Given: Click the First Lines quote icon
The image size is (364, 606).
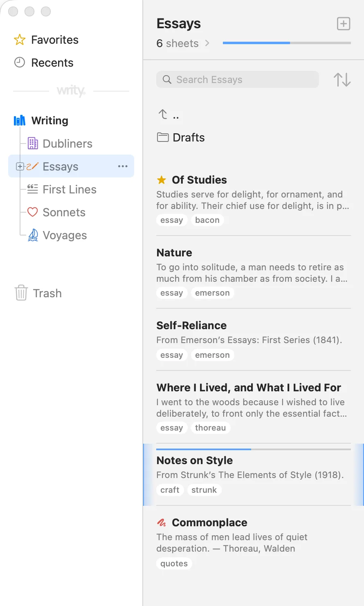Looking at the screenshot, I should pyautogui.click(x=33, y=189).
